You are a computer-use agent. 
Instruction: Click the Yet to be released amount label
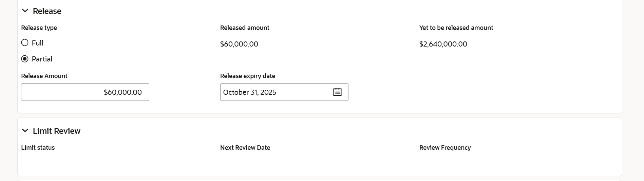[456, 28]
